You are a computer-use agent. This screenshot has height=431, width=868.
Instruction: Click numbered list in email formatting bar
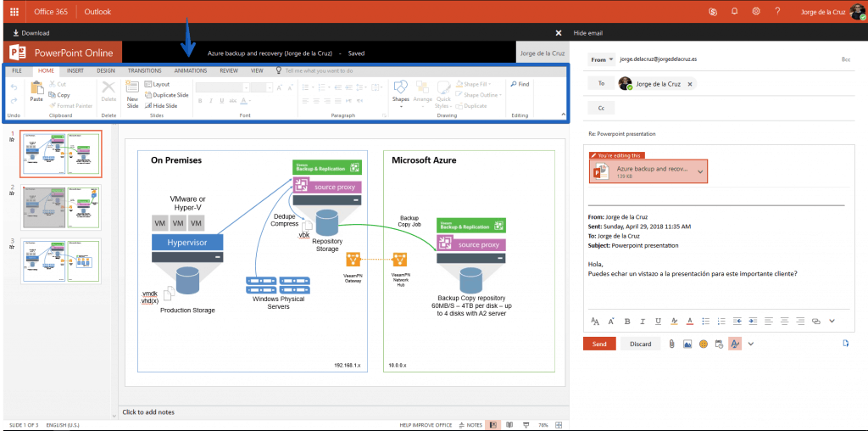tap(721, 321)
